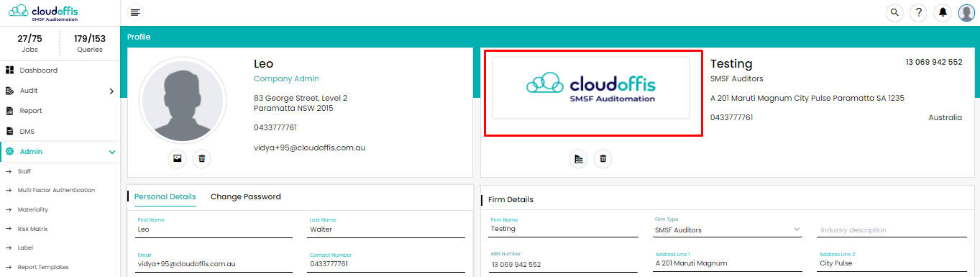Click the 27/75 Jobs counter

pyautogui.click(x=29, y=43)
